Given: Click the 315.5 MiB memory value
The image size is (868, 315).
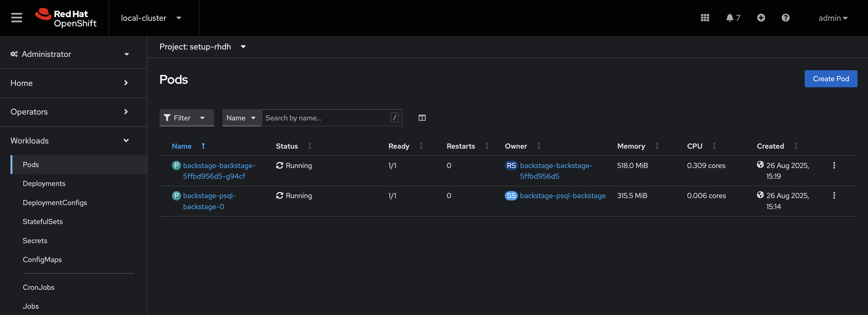Looking at the screenshot, I should tap(632, 196).
